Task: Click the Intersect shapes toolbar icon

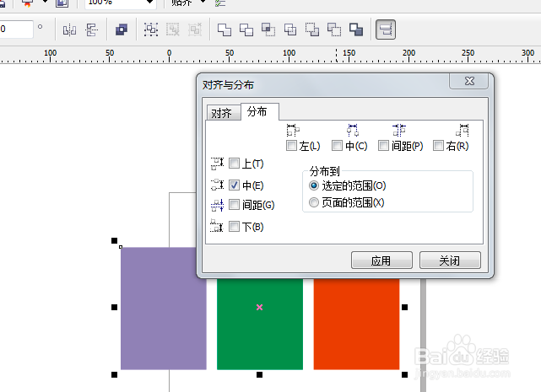Action: coord(268,30)
